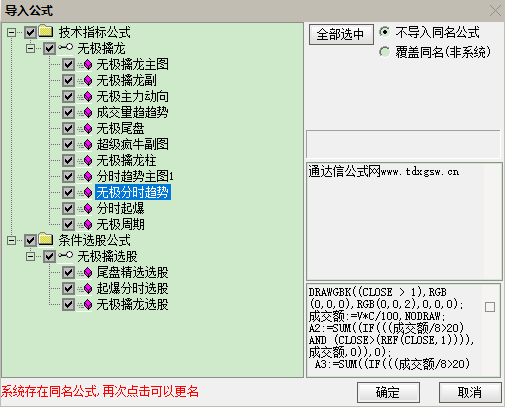Screen dimensions: 505x407
Task: Toggle the 分时起爆 checkbox
Action: [68, 208]
